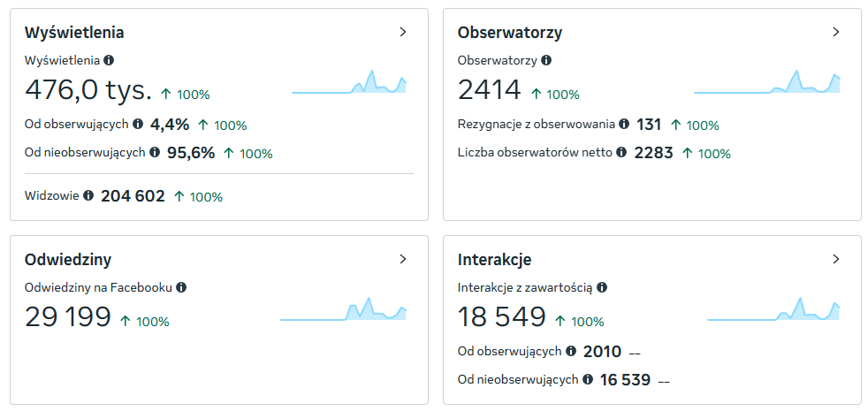
Task: Expand the Interakcje card with chevron
Action: 836,259
